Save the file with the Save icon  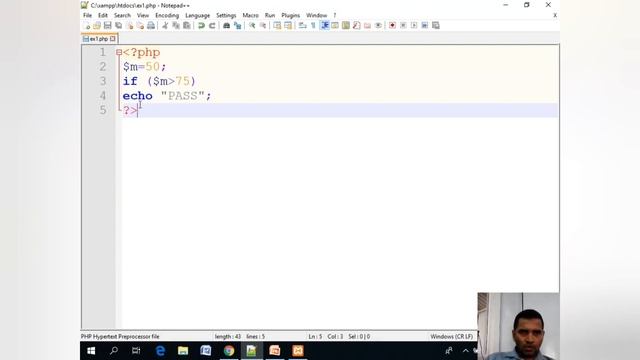click(107, 26)
